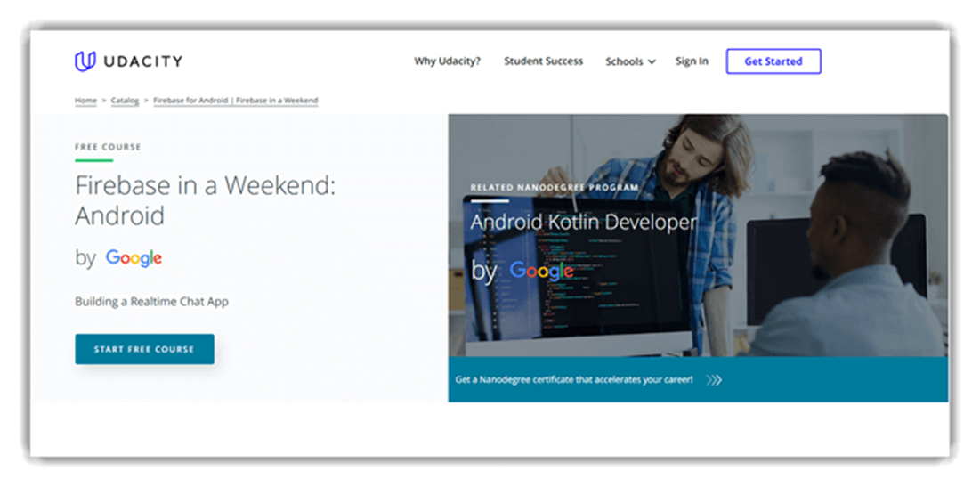Click Firebase for Android breadcrumb link
This screenshot has width=980, height=487.
point(236,100)
